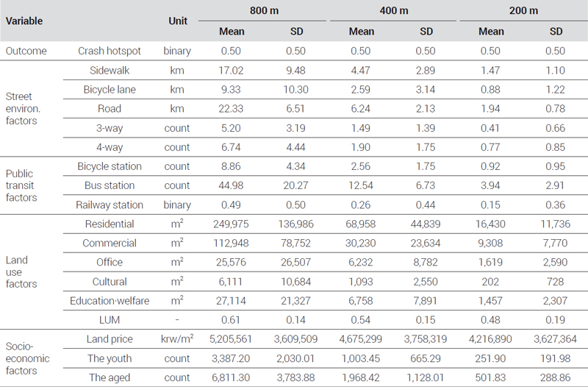Screen dimensions: 588x387
Task: Select the Railway station row label
Action: pos(109,205)
